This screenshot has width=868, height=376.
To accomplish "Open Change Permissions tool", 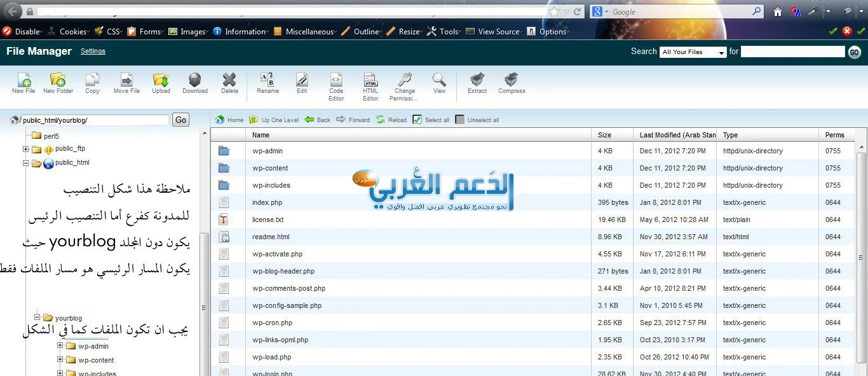I will pos(404,81).
